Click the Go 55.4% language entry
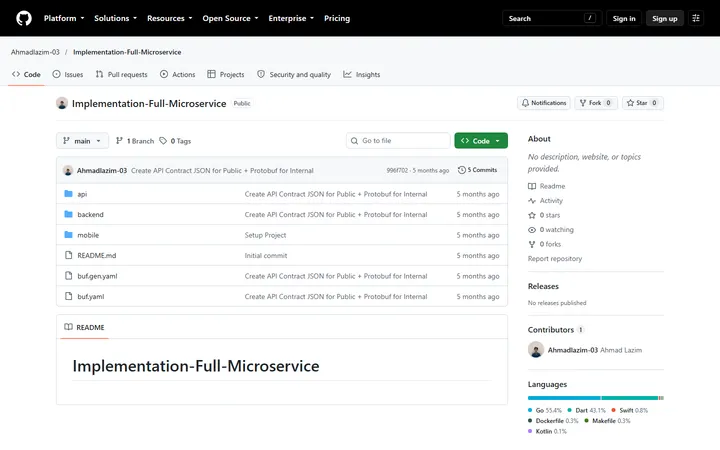 pyautogui.click(x=545, y=411)
